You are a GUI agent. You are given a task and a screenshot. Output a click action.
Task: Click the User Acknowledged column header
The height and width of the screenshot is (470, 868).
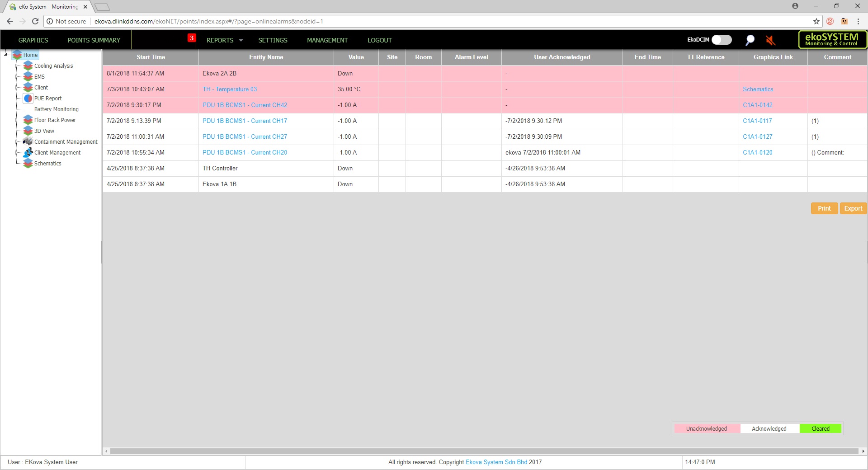[x=562, y=57]
